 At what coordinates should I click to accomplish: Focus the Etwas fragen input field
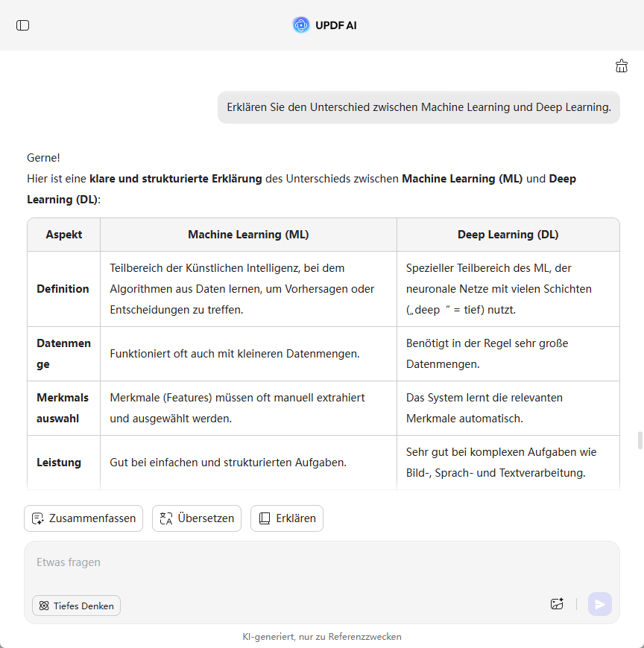coord(298,562)
